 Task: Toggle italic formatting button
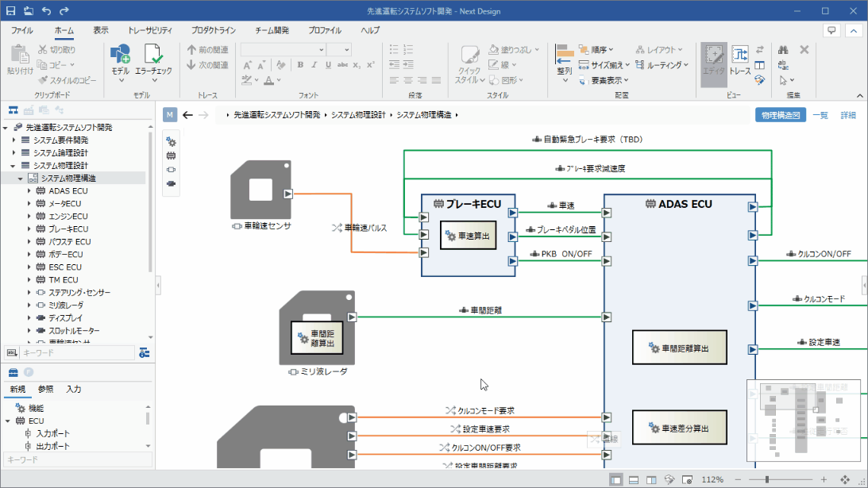tap(314, 65)
